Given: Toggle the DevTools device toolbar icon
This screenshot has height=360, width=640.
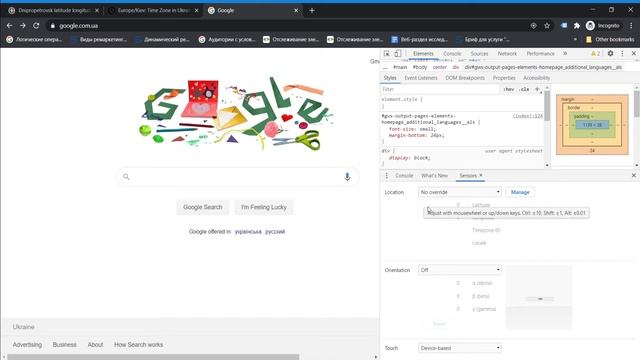Looking at the screenshot, I should pos(398,53).
